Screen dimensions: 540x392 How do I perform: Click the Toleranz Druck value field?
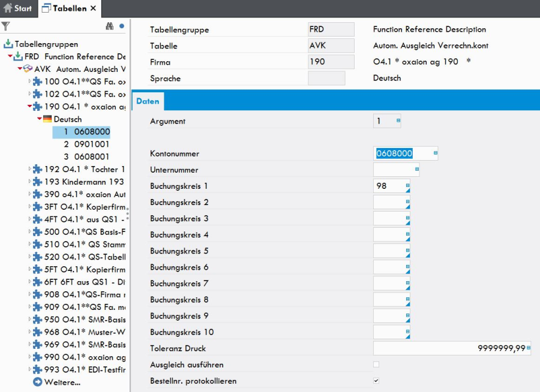click(x=452, y=348)
